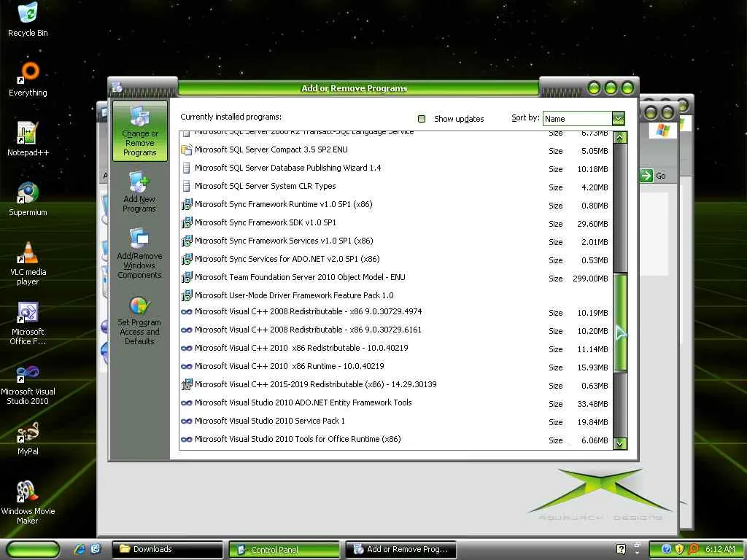Open the Microsoft Office desktop shortcut
This screenshot has height=560, width=747.
tap(28, 323)
